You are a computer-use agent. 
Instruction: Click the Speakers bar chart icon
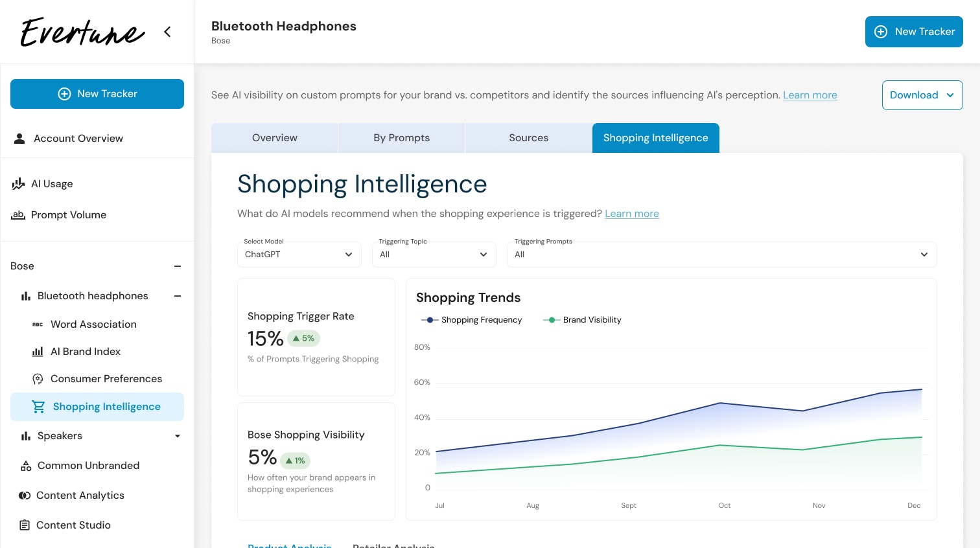pyautogui.click(x=26, y=436)
